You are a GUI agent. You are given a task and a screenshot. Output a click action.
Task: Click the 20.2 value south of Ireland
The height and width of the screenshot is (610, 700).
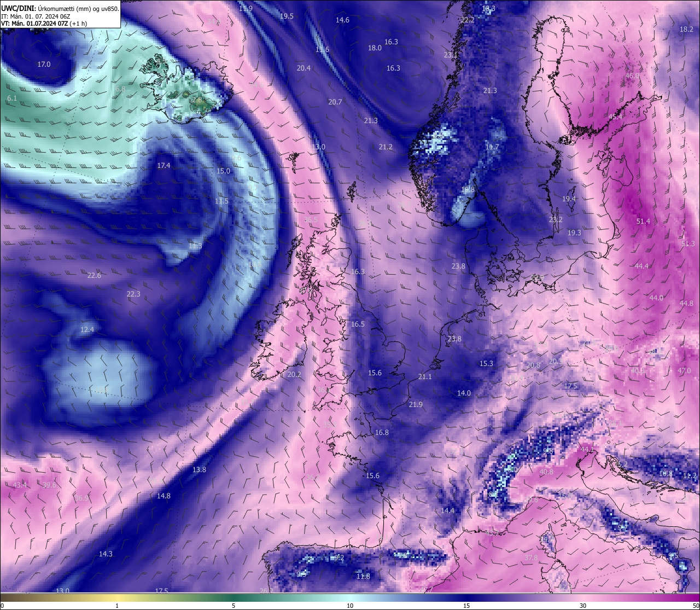point(294,375)
